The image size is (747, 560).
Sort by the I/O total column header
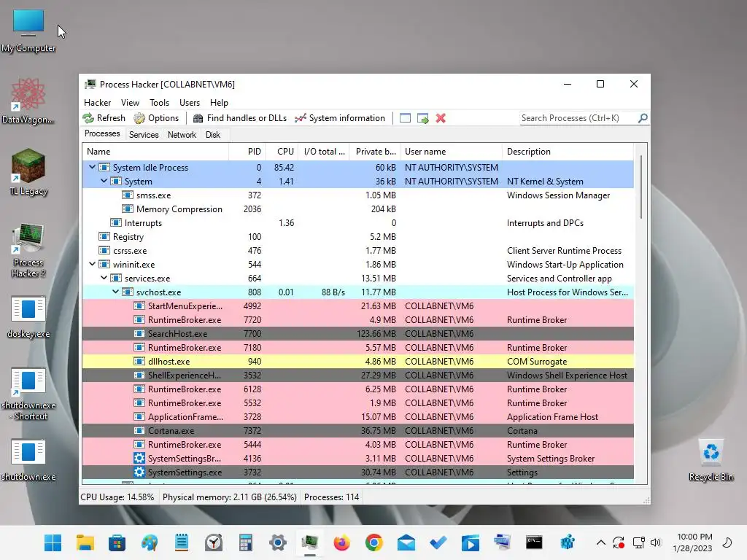324,152
